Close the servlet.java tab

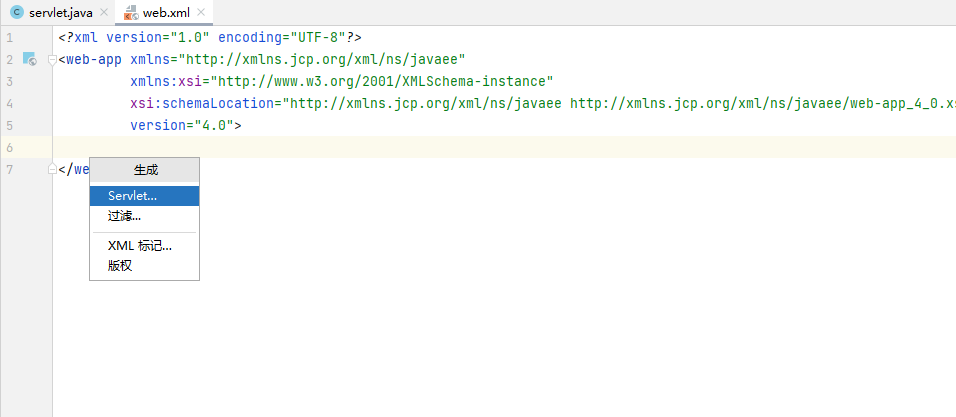click(104, 13)
